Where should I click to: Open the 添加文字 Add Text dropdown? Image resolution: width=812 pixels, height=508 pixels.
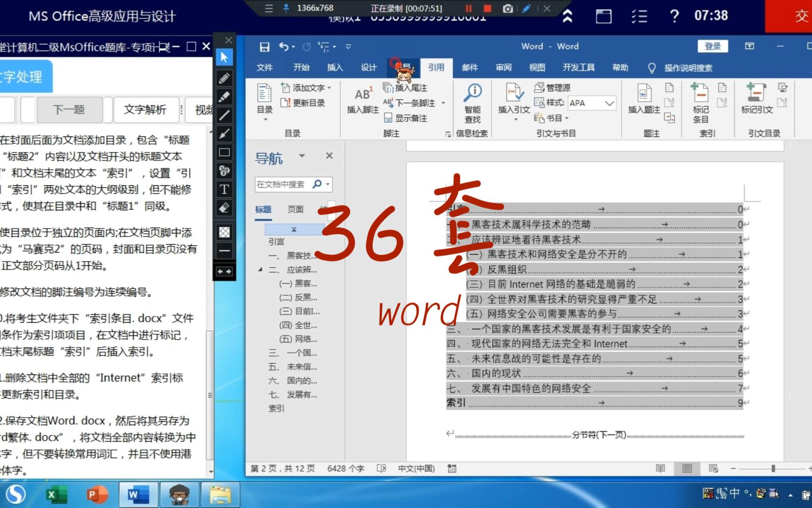tap(306, 87)
